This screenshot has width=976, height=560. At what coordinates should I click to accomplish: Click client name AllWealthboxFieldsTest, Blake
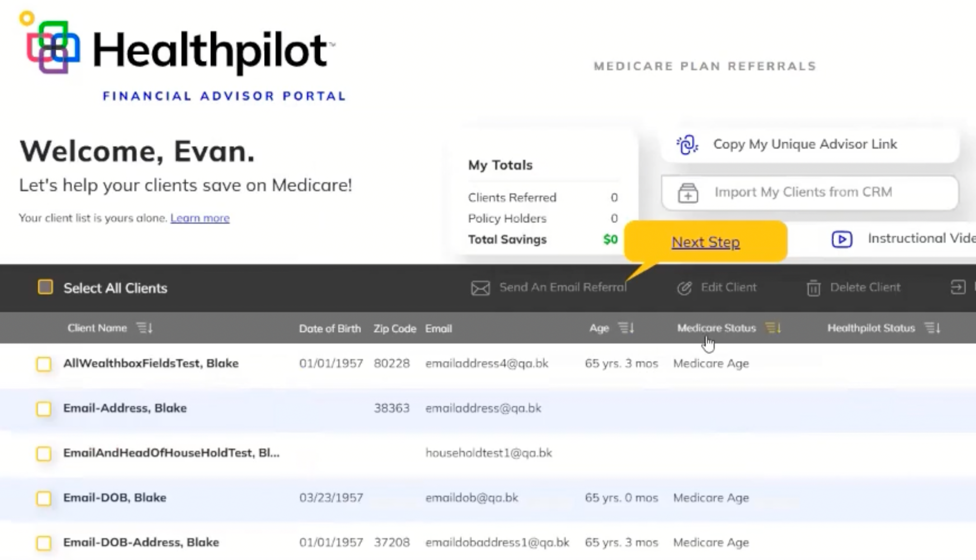point(151,364)
